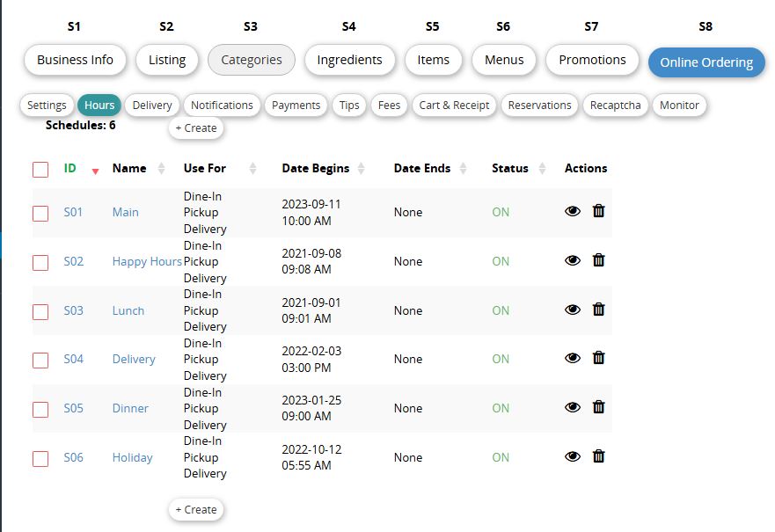Image resolution: width=775 pixels, height=532 pixels.
Task: View the Lunch schedule via eye icon
Action: point(573,310)
